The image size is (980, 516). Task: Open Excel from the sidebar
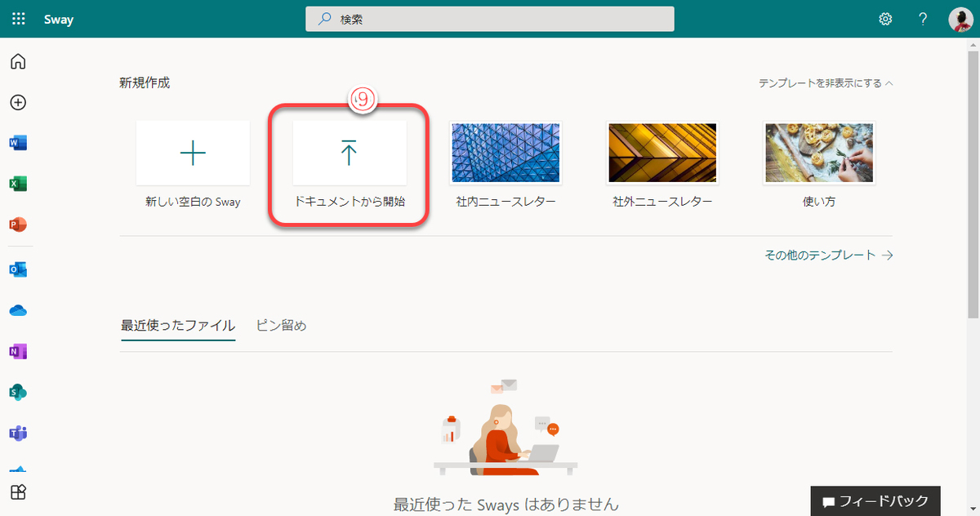18,185
